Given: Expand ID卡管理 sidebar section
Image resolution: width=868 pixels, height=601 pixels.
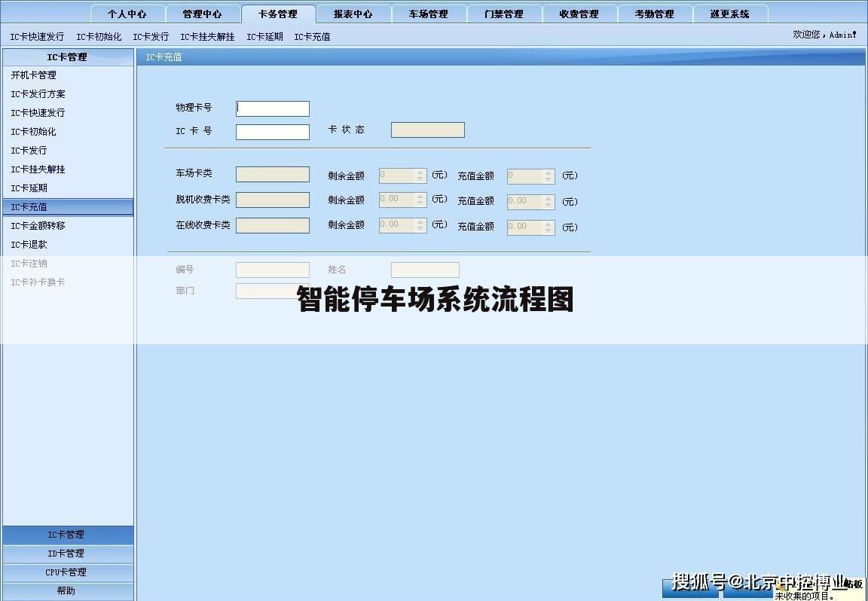Looking at the screenshot, I should pyautogui.click(x=68, y=554).
